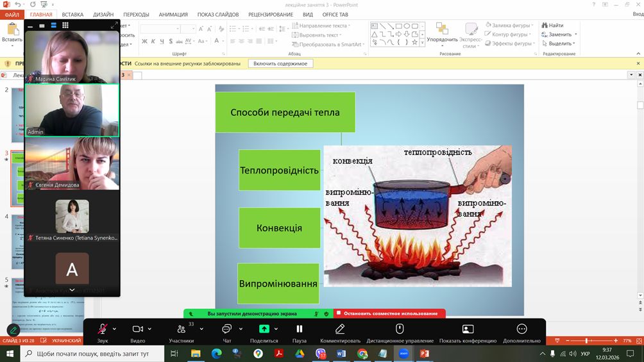Expand the audio options arrow beside Звук
Viewport: 644px width, 362px height.
115,329
